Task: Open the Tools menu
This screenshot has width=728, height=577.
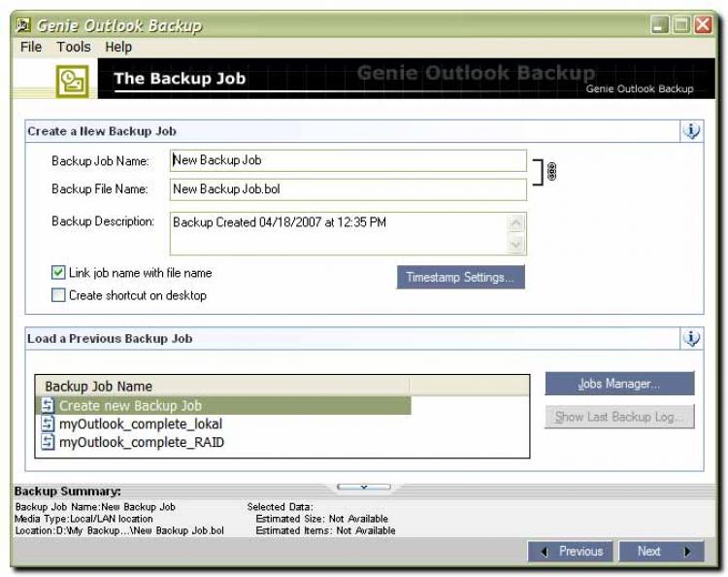Action: click(73, 47)
